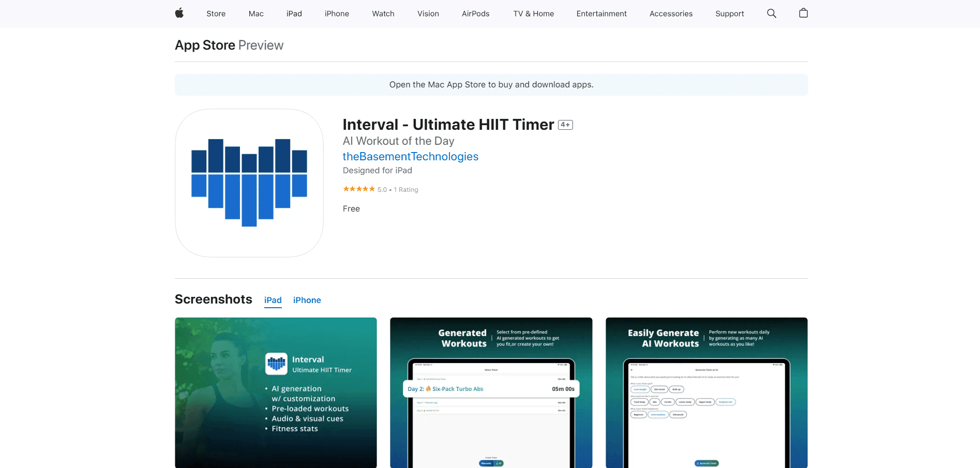Screen dimensions: 980x468
Task: Click the 4+ age rating badge
Action: [565, 125]
